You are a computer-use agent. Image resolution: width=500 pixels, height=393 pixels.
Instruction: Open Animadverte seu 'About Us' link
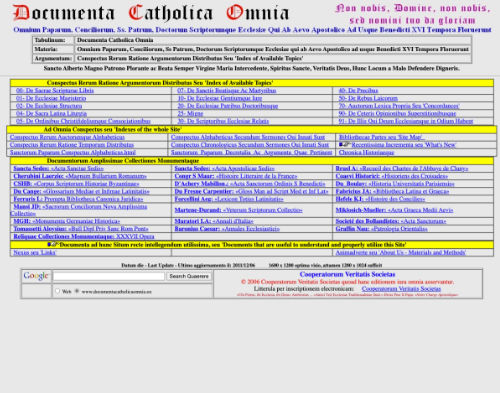coord(401,252)
